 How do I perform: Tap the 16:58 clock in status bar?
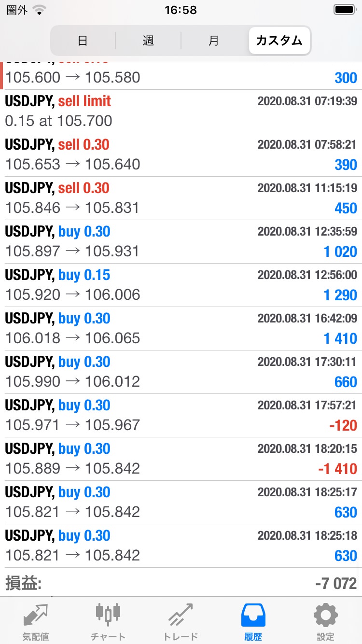pyautogui.click(x=181, y=10)
